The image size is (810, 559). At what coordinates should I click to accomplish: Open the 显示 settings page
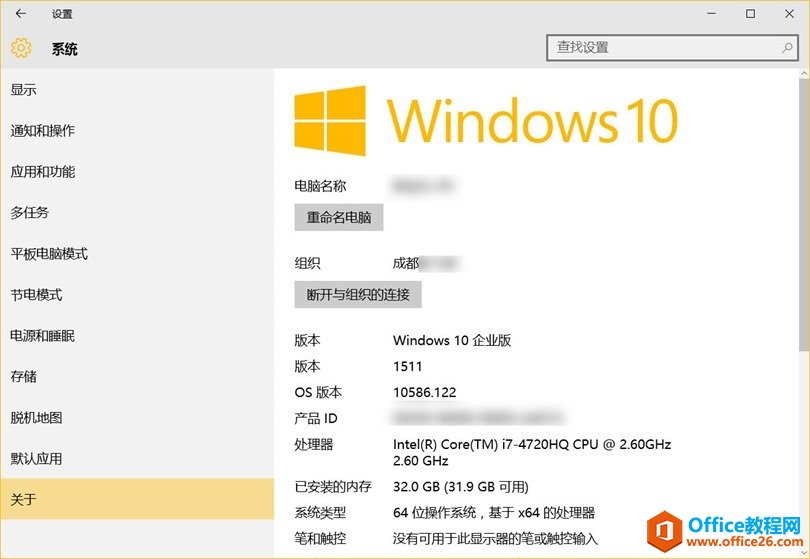pyautogui.click(x=137, y=90)
